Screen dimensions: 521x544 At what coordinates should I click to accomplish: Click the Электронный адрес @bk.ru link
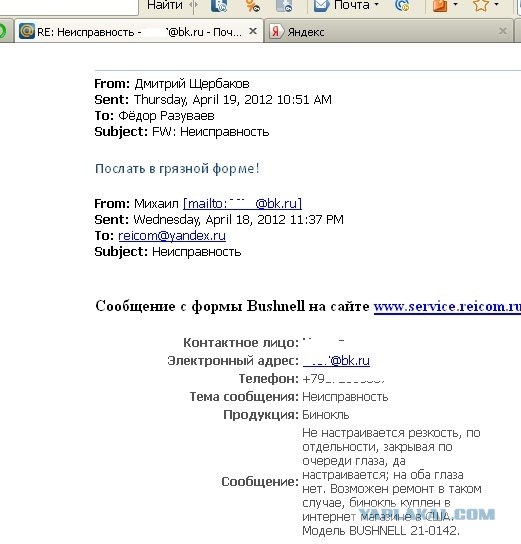coord(336,360)
